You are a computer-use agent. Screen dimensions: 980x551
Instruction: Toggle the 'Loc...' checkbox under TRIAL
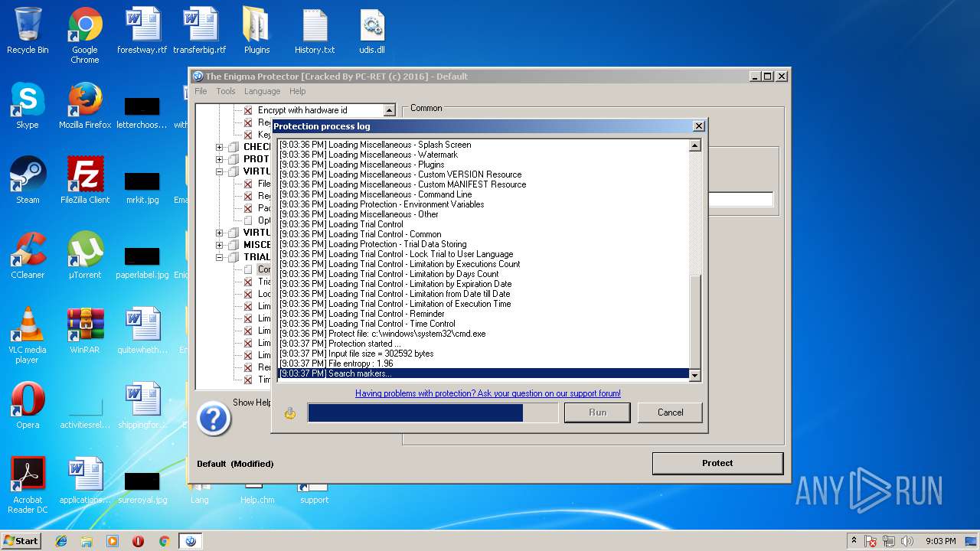(248, 294)
